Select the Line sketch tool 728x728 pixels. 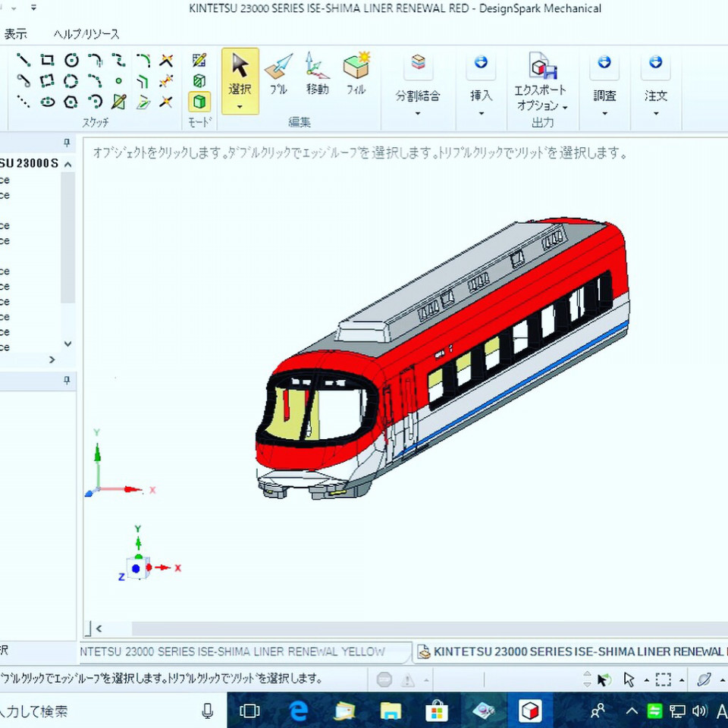point(24,61)
